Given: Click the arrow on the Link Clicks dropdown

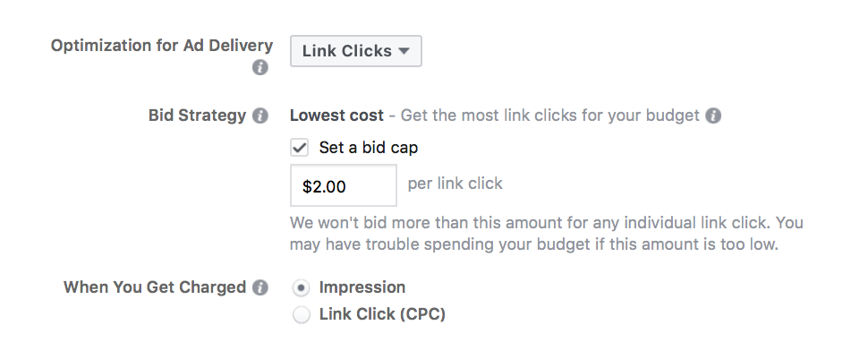Looking at the screenshot, I should (x=404, y=51).
